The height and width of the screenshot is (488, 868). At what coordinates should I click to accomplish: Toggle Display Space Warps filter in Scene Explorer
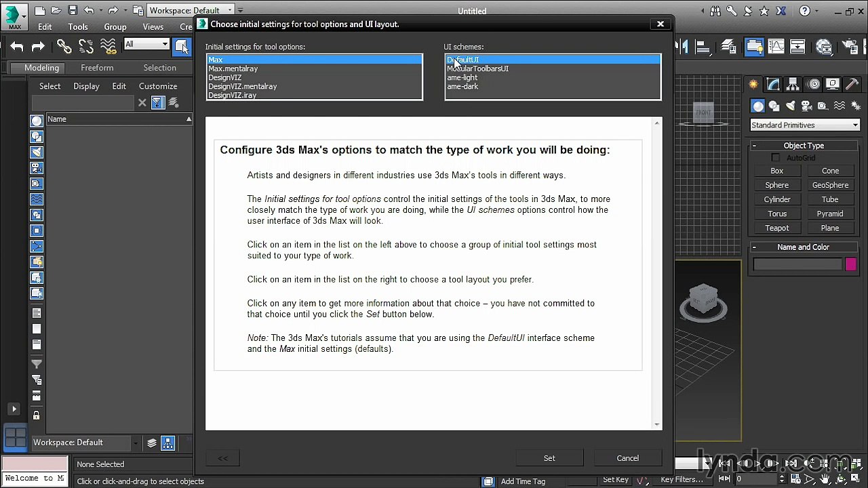[x=37, y=199]
